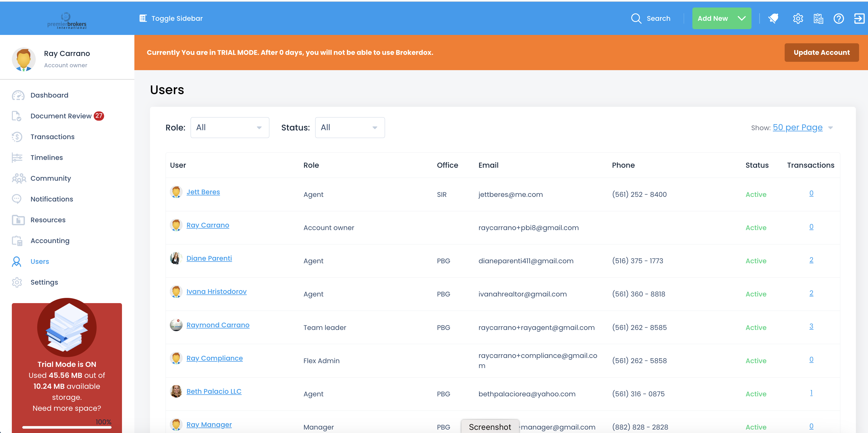Open the notifications bell icon in header

click(773, 18)
